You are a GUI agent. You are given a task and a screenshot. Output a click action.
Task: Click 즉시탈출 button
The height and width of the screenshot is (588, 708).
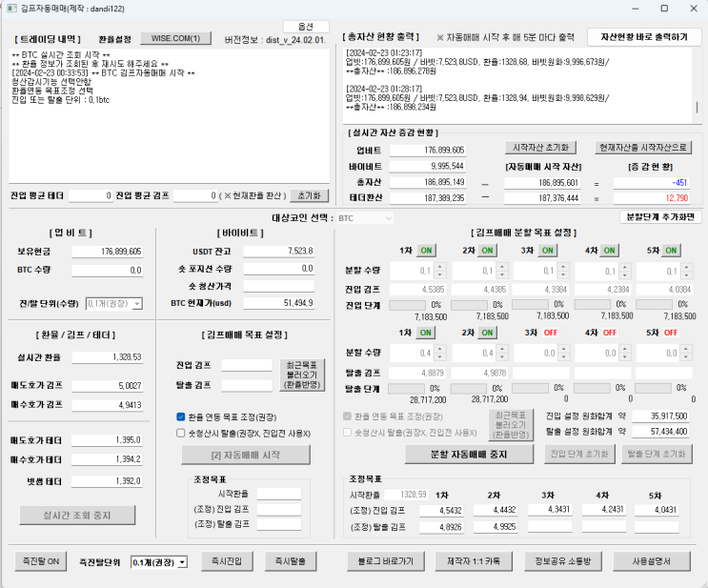point(291,561)
